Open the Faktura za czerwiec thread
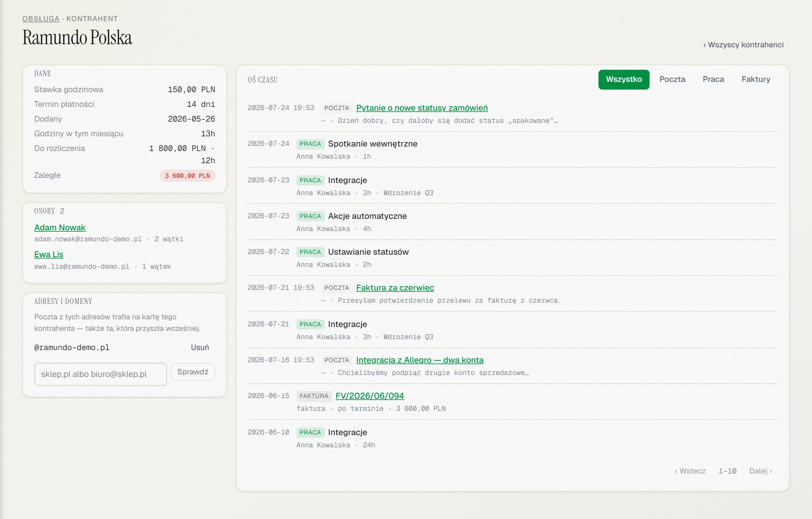The image size is (812, 519). (x=395, y=288)
